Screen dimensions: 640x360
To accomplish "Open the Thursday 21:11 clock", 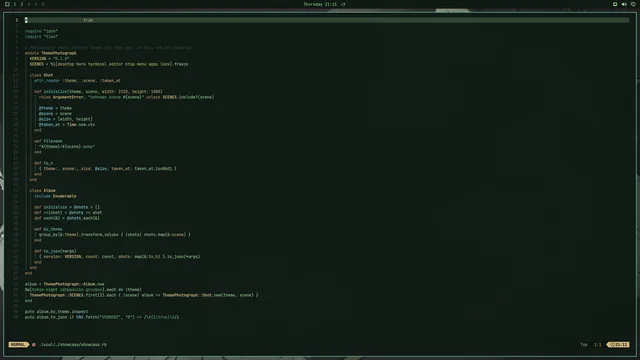I will (320, 4).
